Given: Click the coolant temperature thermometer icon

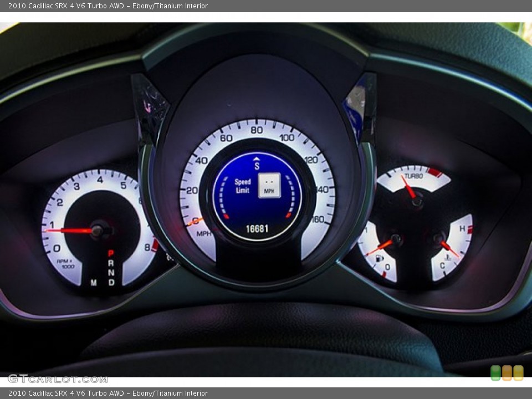Looking at the screenshot, I should [448, 258].
